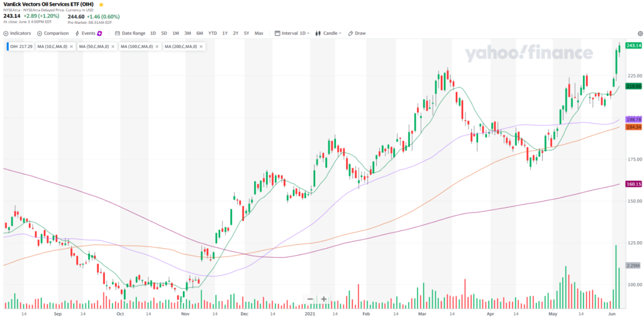Expand the Candle chart type dropdown
Screen dimensions: 644x318
328,33
